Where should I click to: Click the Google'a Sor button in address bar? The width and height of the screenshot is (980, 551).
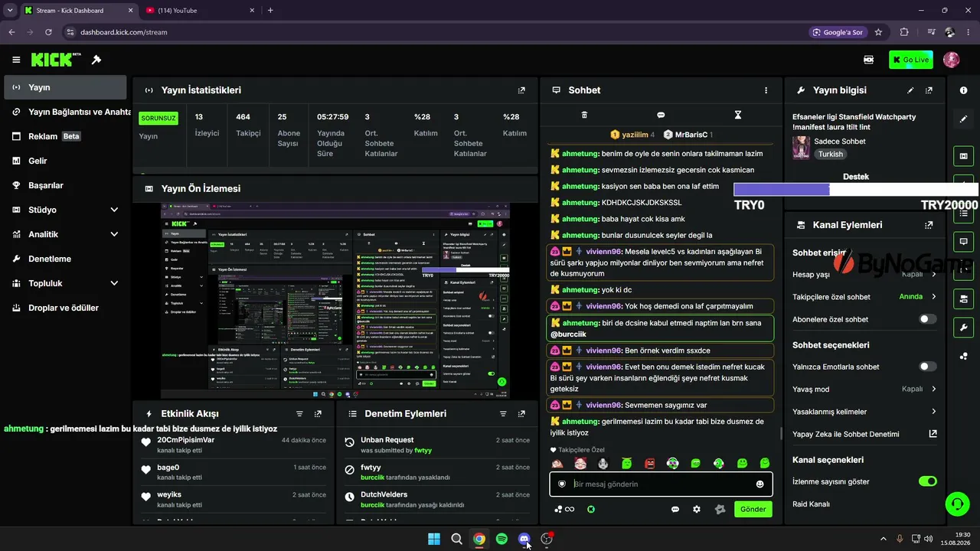click(x=838, y=32)
